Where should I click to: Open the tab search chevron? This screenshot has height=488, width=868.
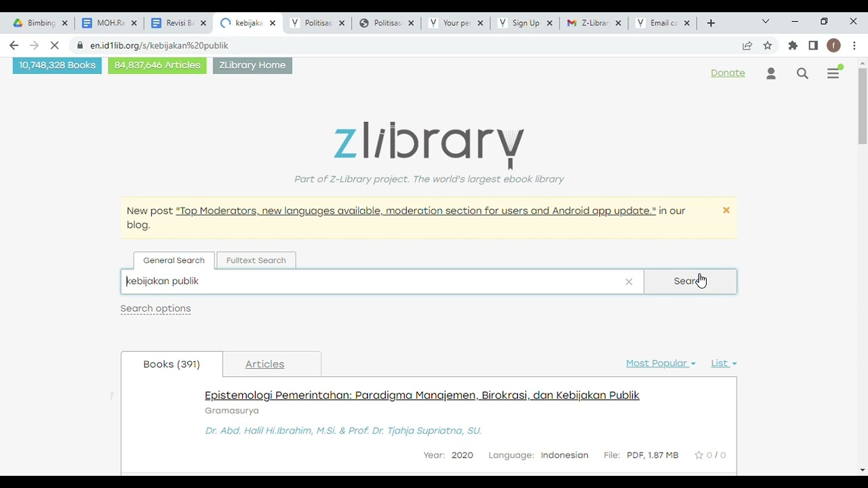766,22
